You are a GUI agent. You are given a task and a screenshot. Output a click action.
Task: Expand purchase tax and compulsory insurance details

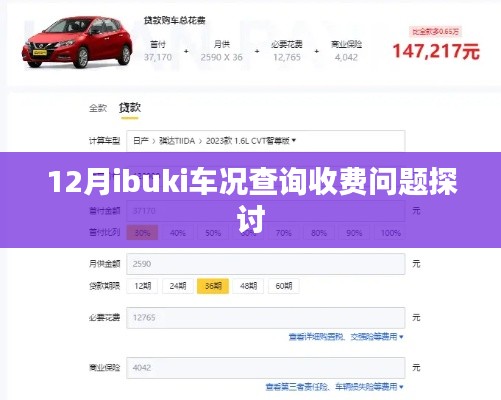(346, 337)
